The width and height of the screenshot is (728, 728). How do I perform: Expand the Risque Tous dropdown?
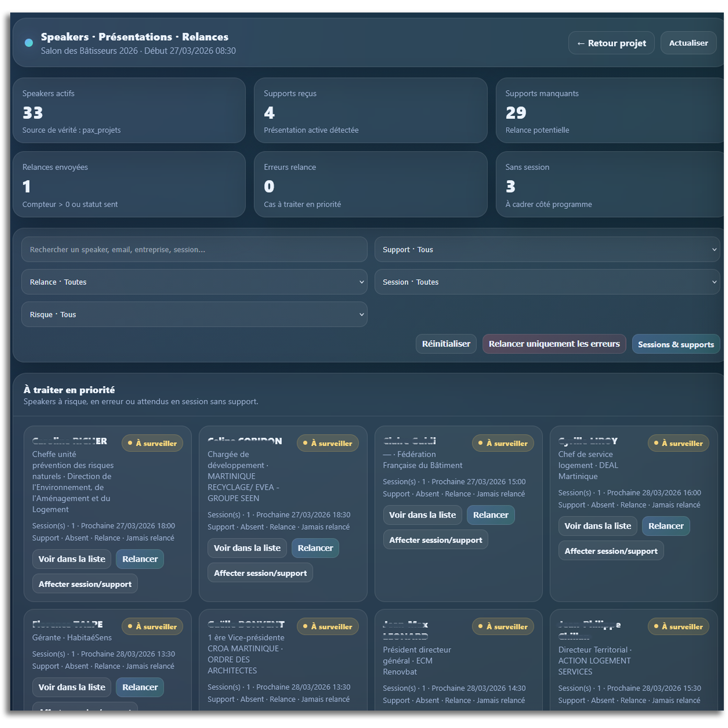click(194, 314)
